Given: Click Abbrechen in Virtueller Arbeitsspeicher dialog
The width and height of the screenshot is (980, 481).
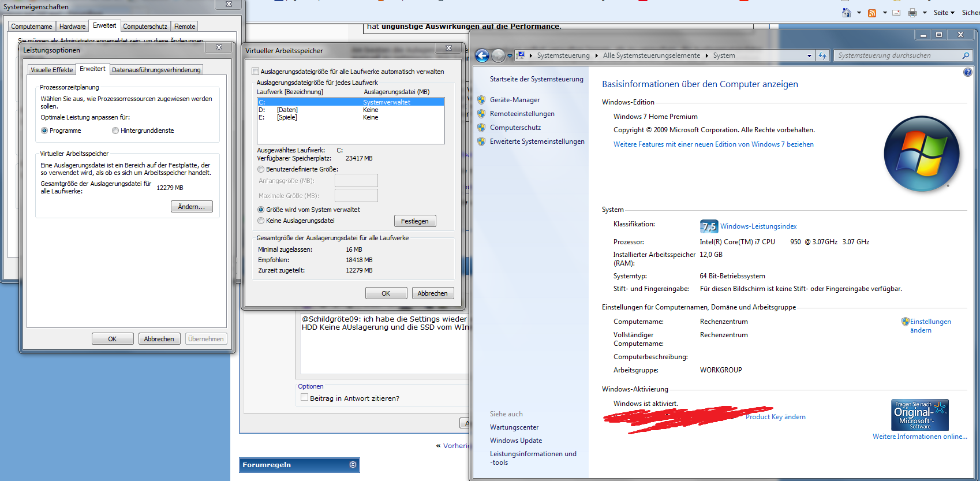Looking at the screenshot, I should (x=433, y=293).
